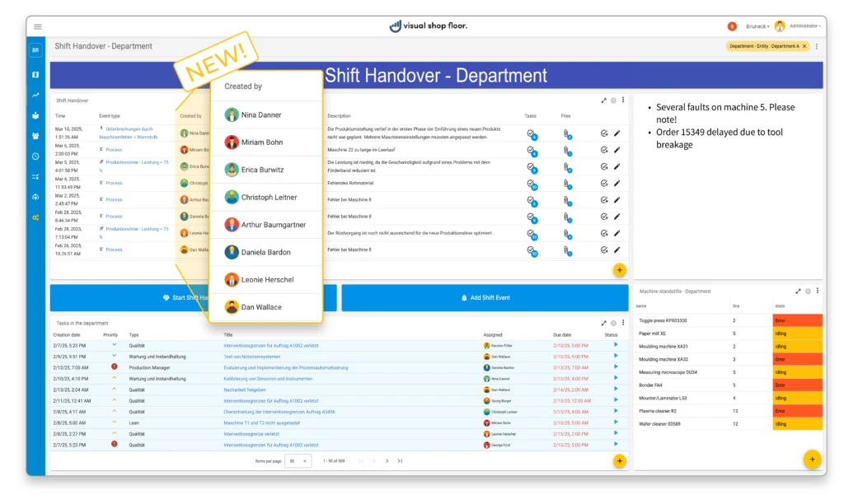Open the Bruneck location dropdown

(757, 26)
